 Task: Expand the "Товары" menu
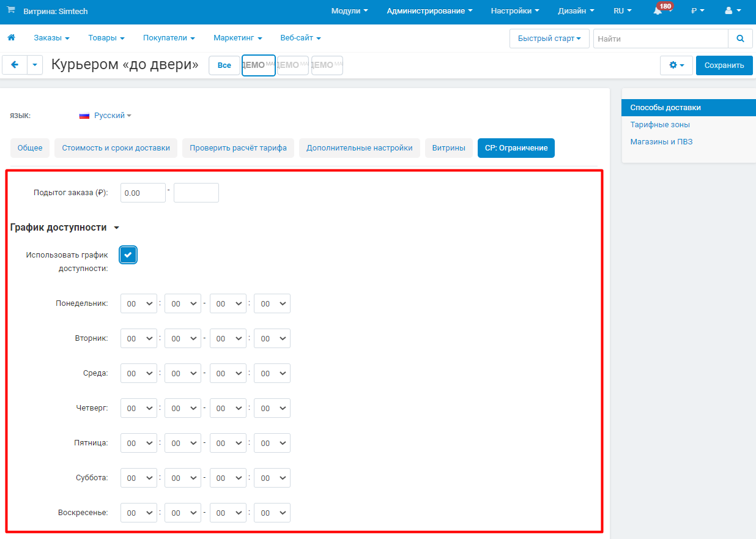coord(106,38)
